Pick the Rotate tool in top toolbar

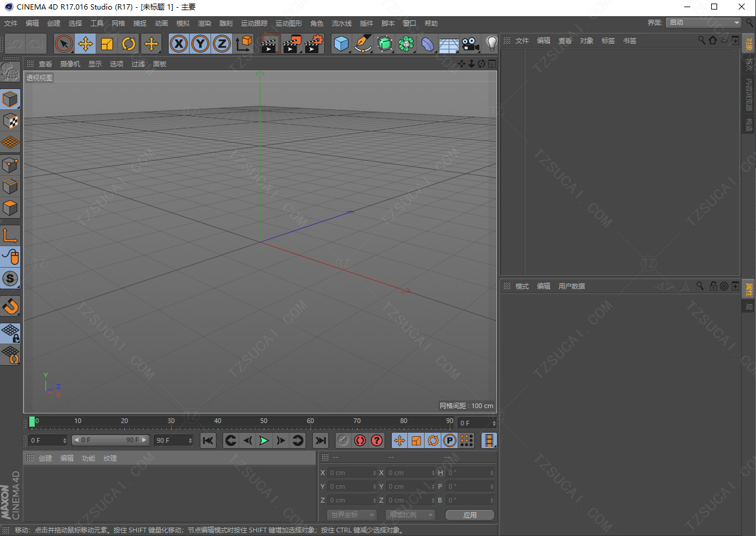[x=129, y=44]
